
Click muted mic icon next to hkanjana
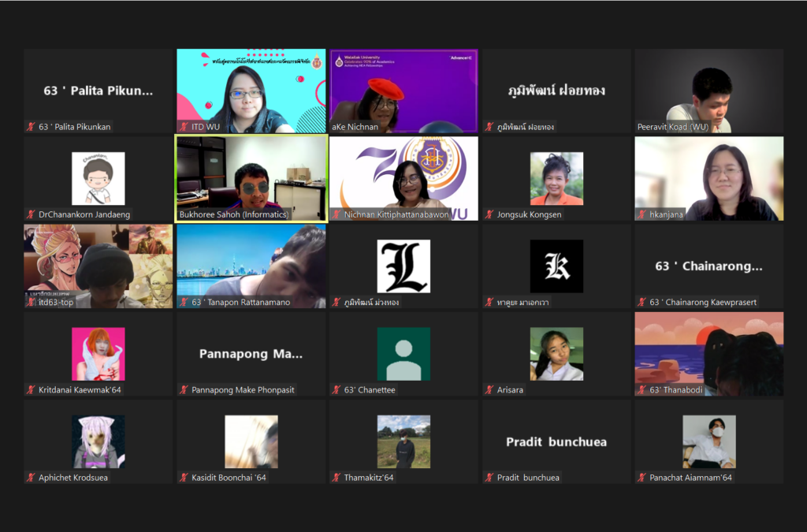[642, 214]
